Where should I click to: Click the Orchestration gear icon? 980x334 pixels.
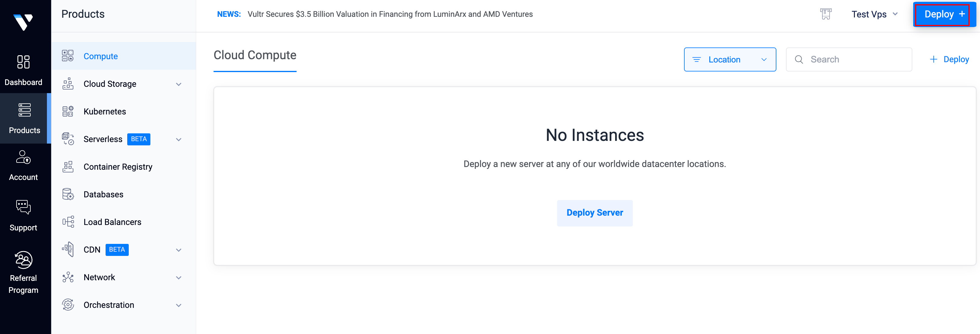pos(68,305)
